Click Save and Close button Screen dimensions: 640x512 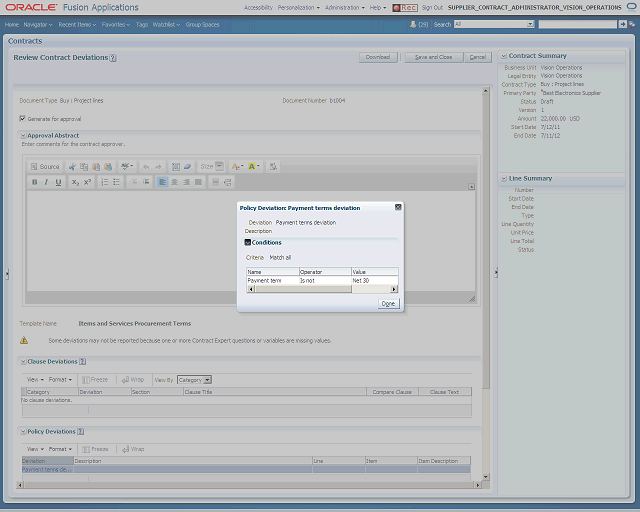433,57
